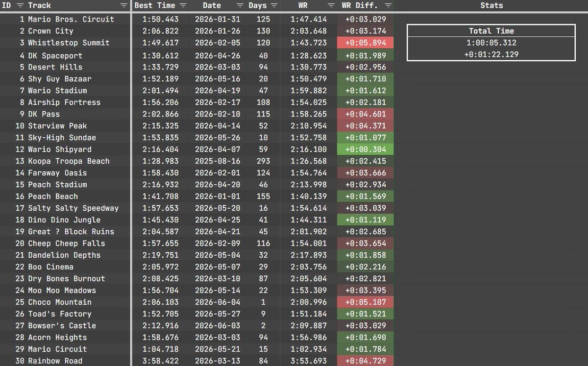This screenshot has width=588, height=366.
Task: Select the Peach Stadium track cell
Action: point(78,185)
